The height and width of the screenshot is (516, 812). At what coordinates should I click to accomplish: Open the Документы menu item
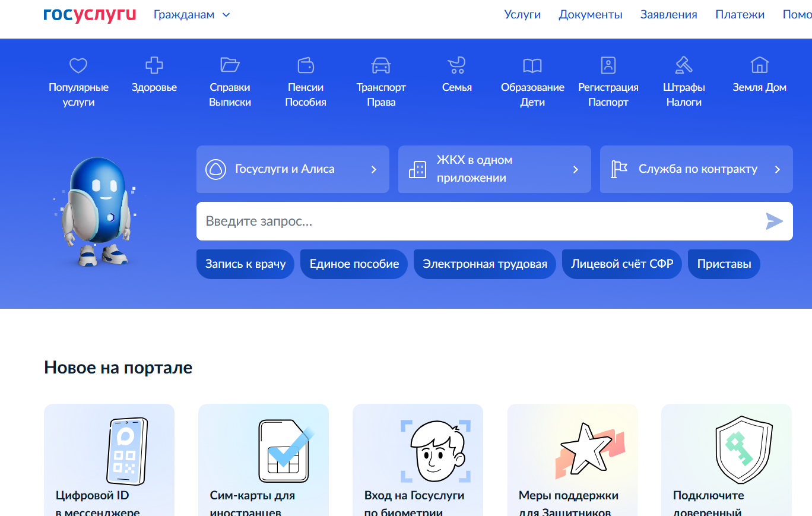click(x=590, y=15)
